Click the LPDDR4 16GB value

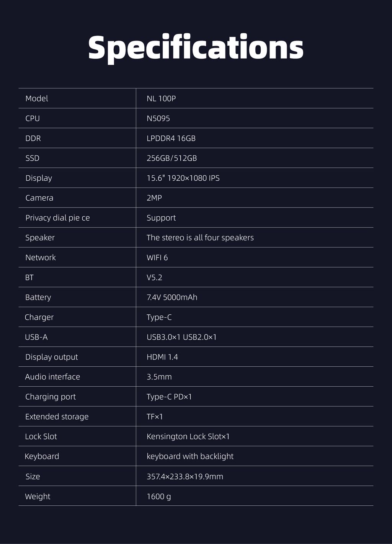pos(171,138)
